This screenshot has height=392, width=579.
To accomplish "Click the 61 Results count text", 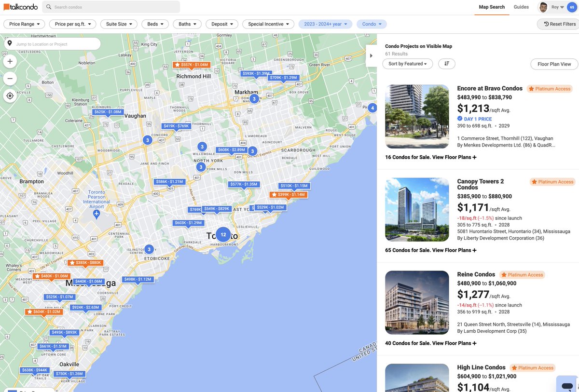I will [x=396, y=54].
